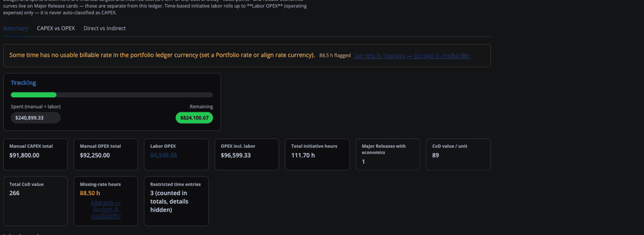Click the OPEX incl. labor value $96,599.33

[236, 155]
